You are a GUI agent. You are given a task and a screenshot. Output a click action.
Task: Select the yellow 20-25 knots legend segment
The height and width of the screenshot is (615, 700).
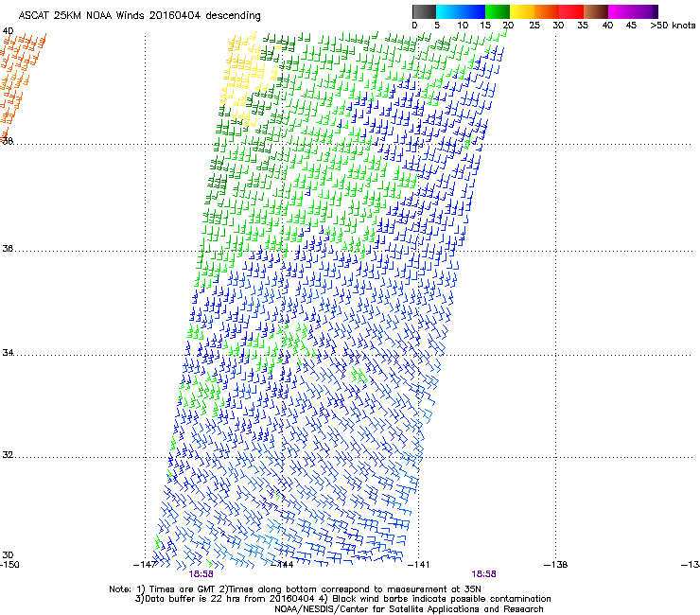click(x=522, y=11)
